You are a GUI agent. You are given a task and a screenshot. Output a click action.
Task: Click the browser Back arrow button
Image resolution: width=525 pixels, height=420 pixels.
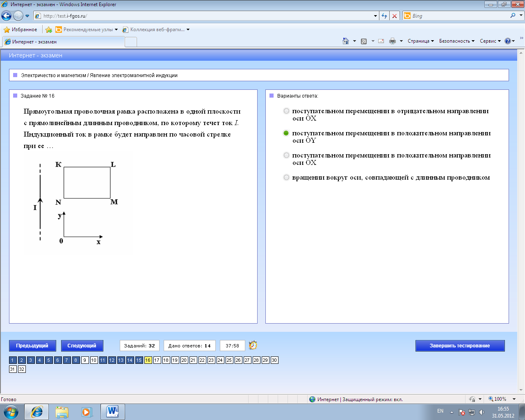[7, 16]
